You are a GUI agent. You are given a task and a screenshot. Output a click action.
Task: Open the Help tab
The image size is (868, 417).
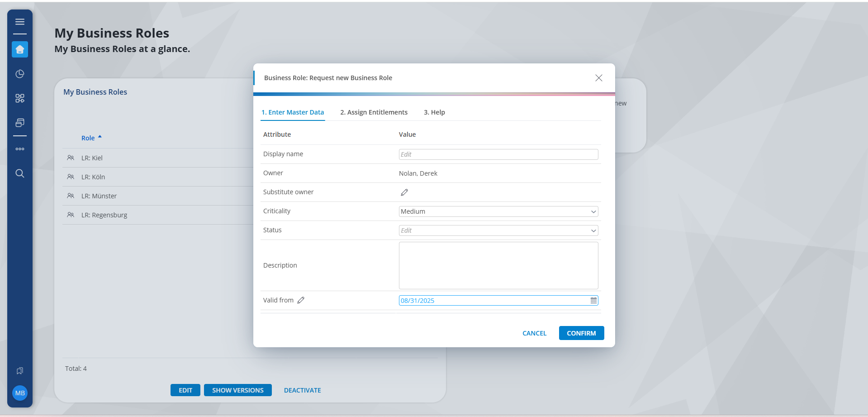pos(434,112)
